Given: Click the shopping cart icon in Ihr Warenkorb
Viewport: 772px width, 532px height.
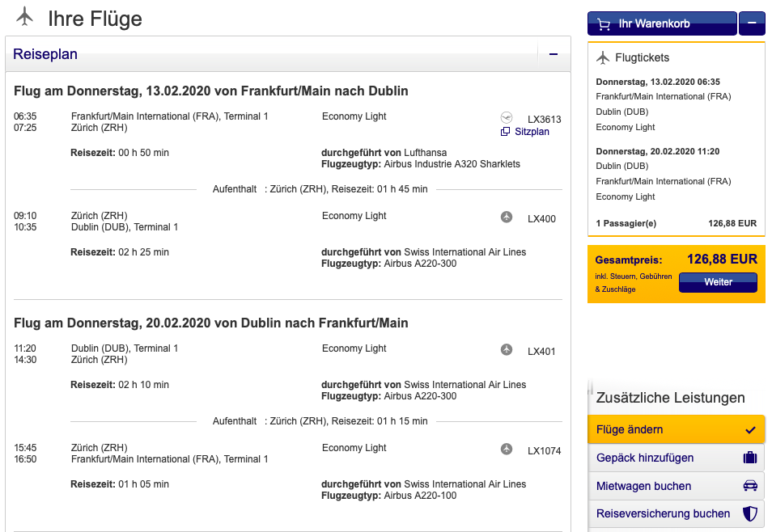Looking at the screenshot, I should pos(604,23).
